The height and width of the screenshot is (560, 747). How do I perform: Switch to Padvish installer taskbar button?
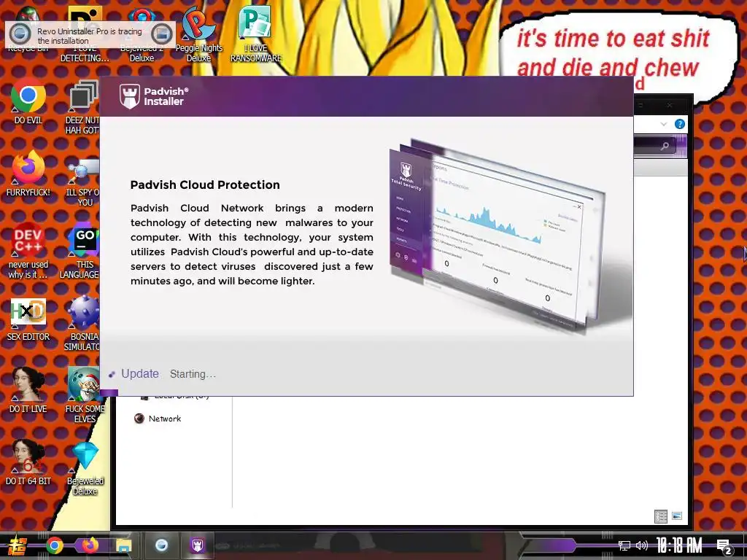197,545
